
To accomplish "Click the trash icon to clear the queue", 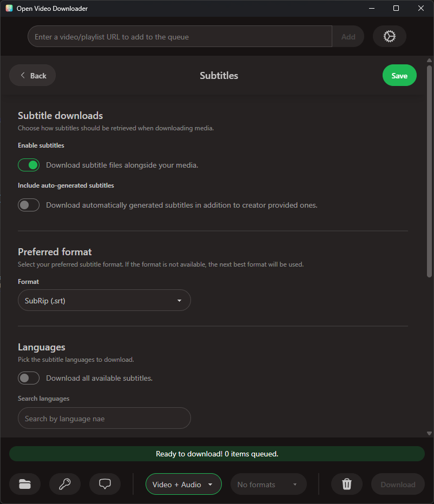I will coord(346,484).
